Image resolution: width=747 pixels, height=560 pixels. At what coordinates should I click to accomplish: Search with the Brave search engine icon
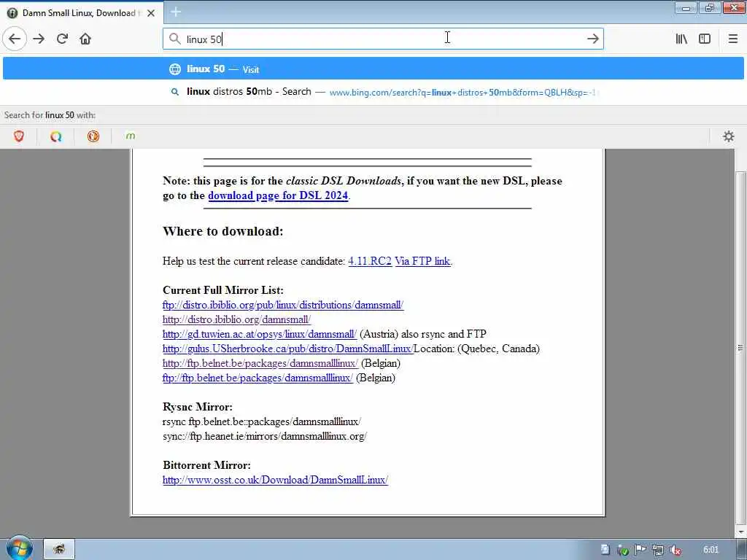pos(19,136)
